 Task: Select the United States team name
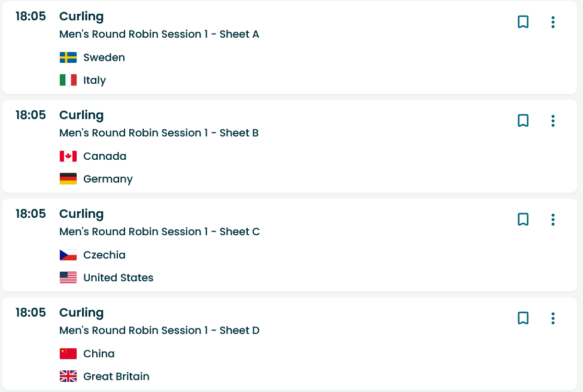tap(119, 278)
